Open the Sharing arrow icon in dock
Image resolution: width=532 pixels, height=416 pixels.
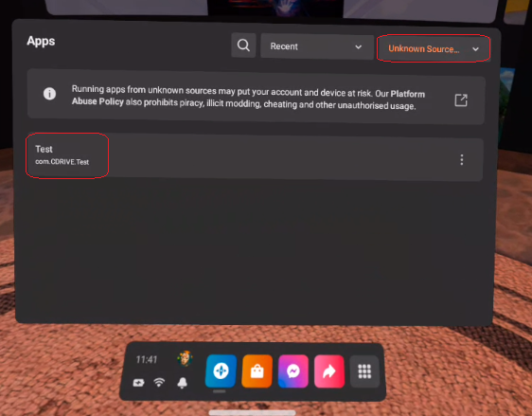pos(329,371)
